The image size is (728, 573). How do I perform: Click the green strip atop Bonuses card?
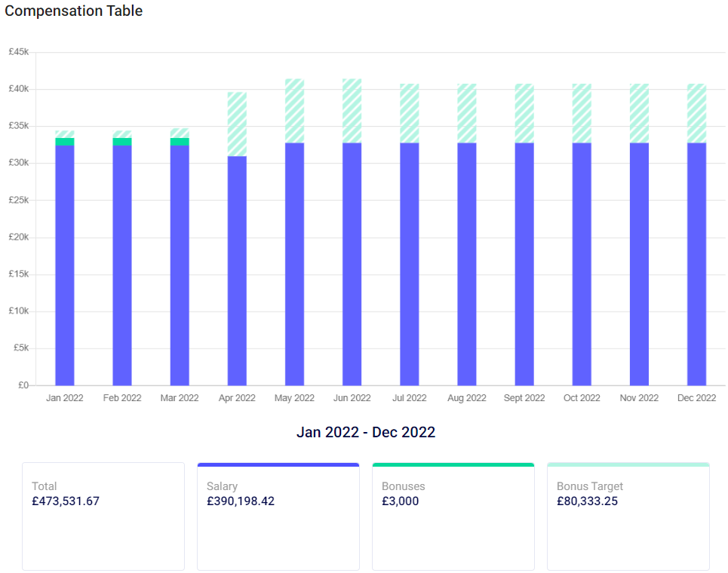pyautogui.click(x=453, y=464)
